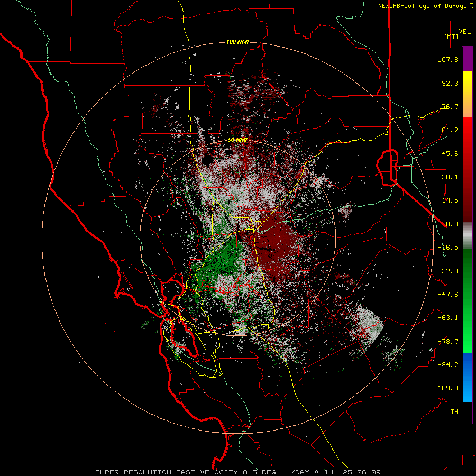Click the TH legend label
The image size is (476, 476).
(x=454, y=412)
